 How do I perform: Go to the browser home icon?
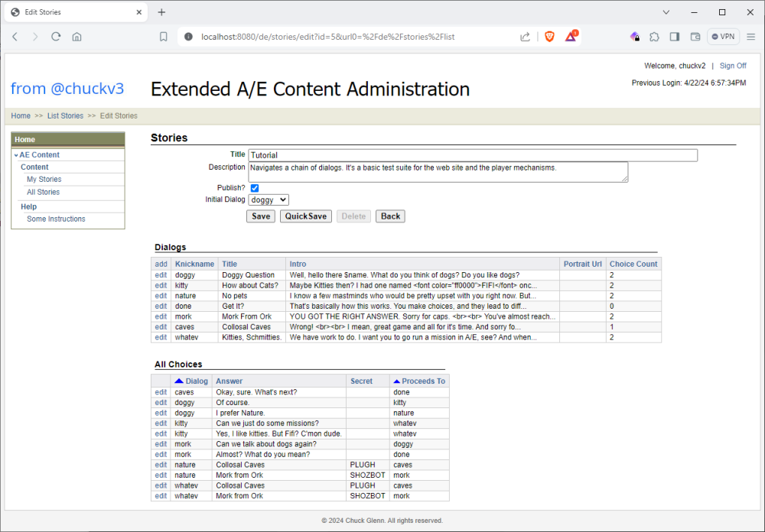(x=76, y=37)
